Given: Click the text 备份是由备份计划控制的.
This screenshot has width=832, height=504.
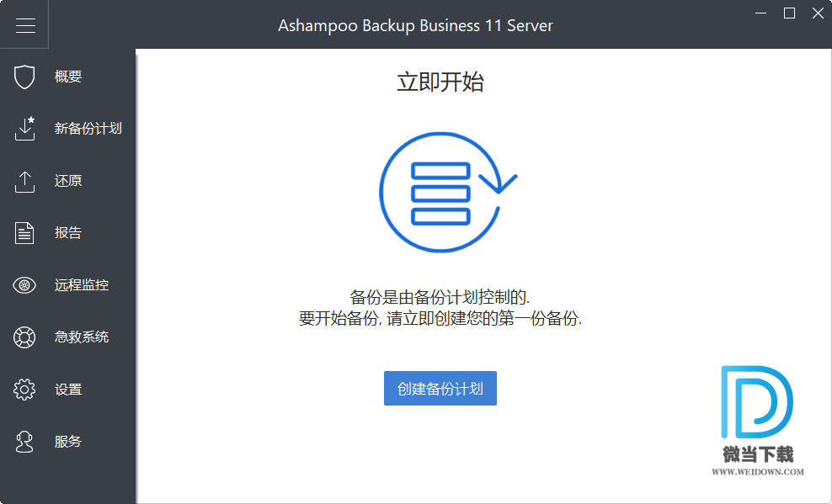Looking at the screenshot, I should click(440, 297).
